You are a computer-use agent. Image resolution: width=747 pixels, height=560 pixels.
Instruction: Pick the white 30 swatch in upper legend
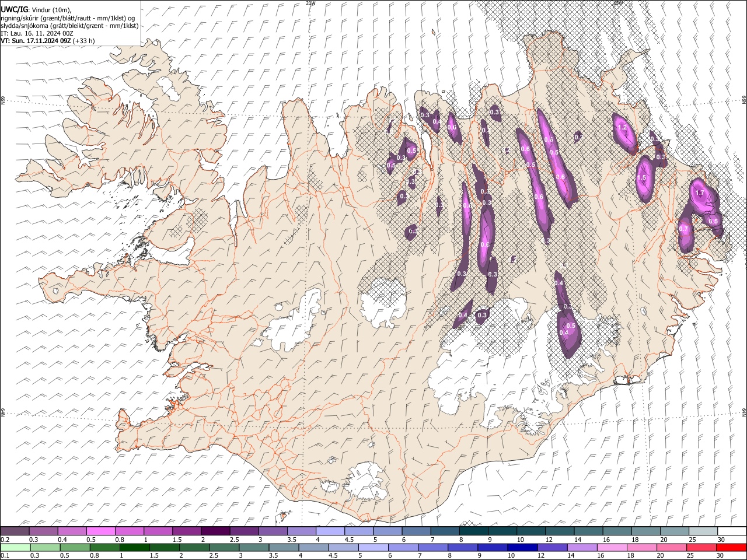click(731, 531)
